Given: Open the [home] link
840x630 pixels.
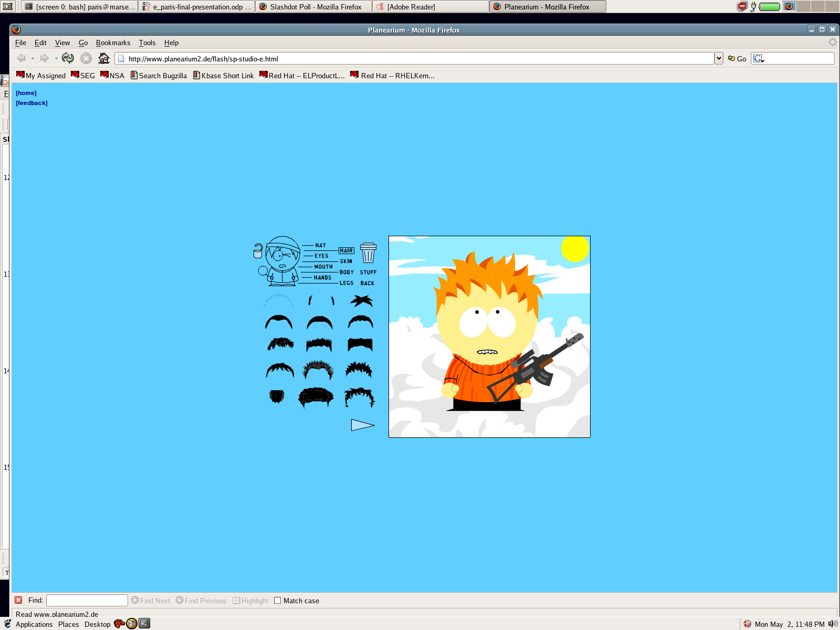Looking at the screenshot, I should (x=26, y=93).
